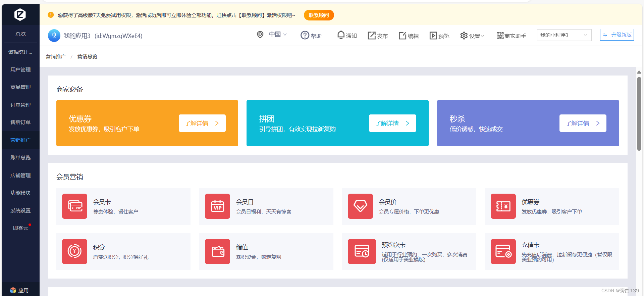Image resolution: width=644 pixels, height=296 pixels.
Task: Click the 会员价 diamond icon
Action: click(x=360, y=206)
